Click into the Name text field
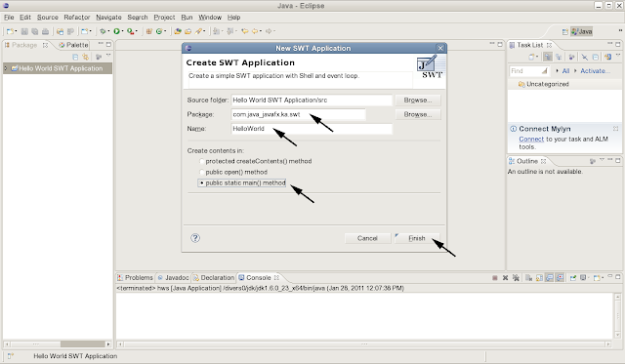 [312, 129]
